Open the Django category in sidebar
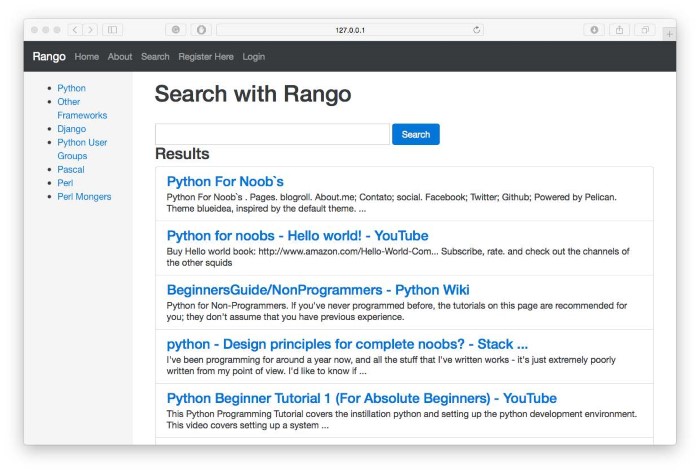Screen dimensions: 700x473 coord(71,129)
